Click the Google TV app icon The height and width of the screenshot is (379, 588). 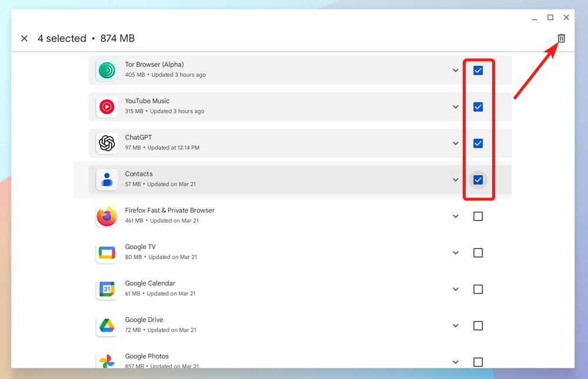coord(106,252)
